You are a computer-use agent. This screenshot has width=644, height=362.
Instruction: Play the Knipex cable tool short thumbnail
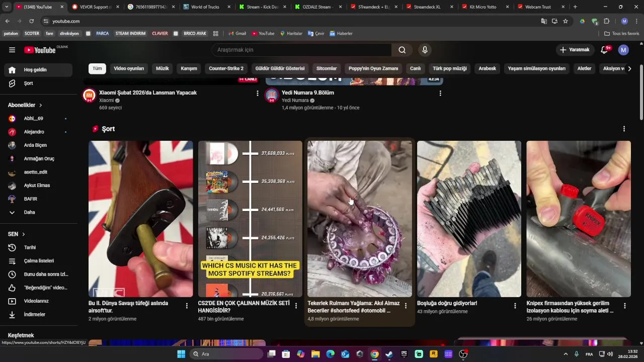(x=579, y=219)
